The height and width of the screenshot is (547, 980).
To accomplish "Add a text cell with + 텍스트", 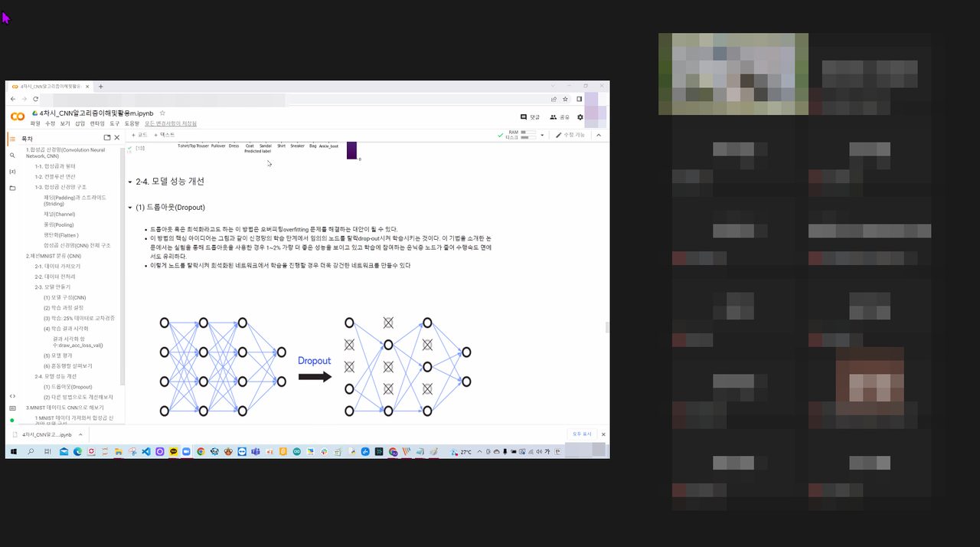I will (165, 135).
